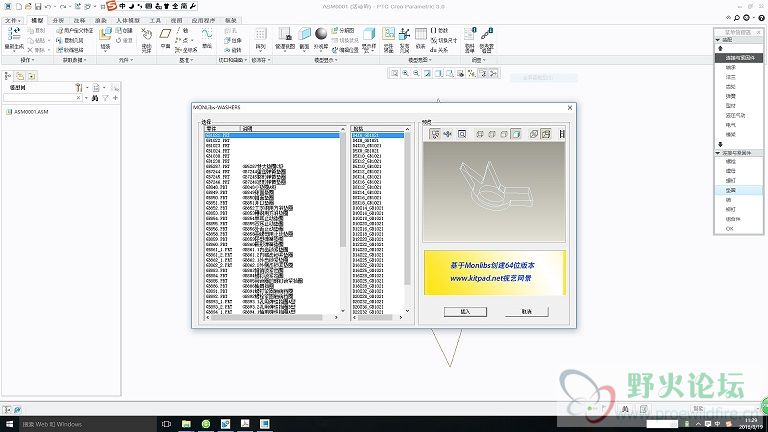Switch to the Render ribbon tab
The image size is (768, 432).
[100, 21]
